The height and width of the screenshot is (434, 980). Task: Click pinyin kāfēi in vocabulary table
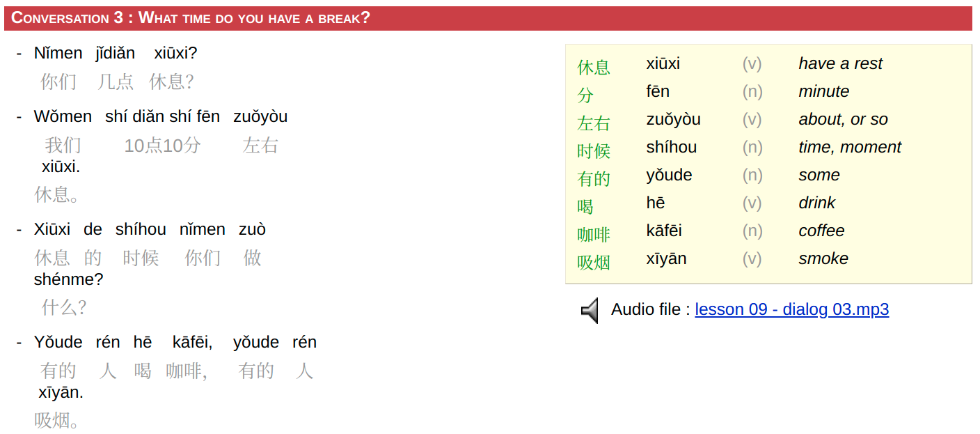[664, 231]
